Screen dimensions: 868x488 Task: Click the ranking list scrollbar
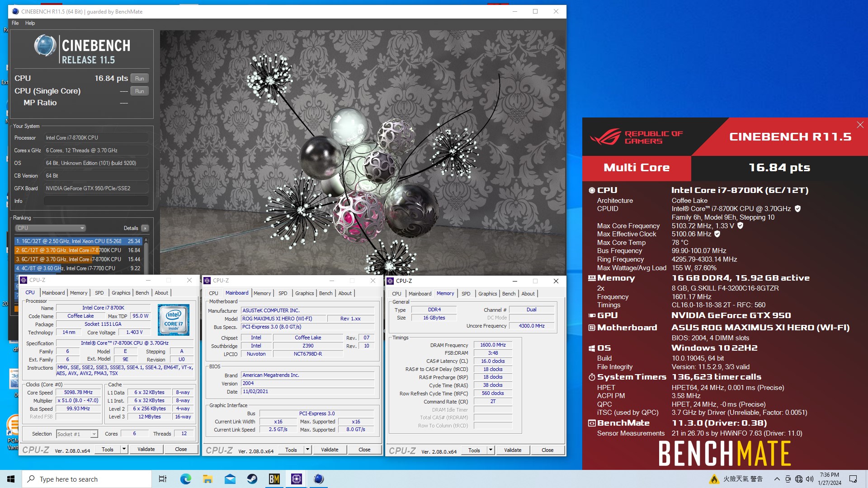[146, 255]
